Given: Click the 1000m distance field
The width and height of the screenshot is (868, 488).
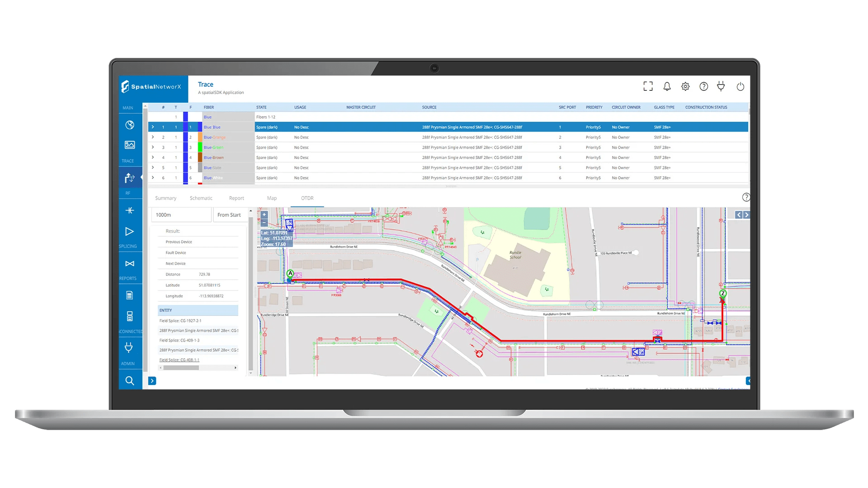Looking at the screenshot, I should tap(181, 215).
